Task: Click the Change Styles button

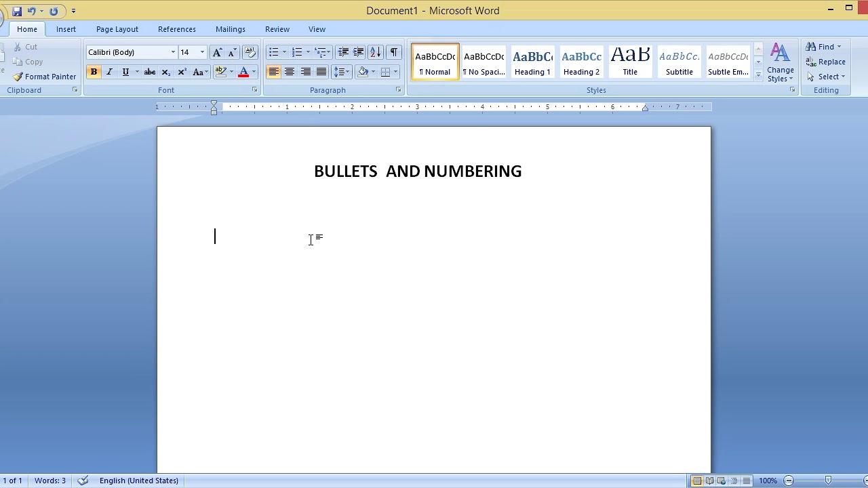Action: [x=781, y=63]
